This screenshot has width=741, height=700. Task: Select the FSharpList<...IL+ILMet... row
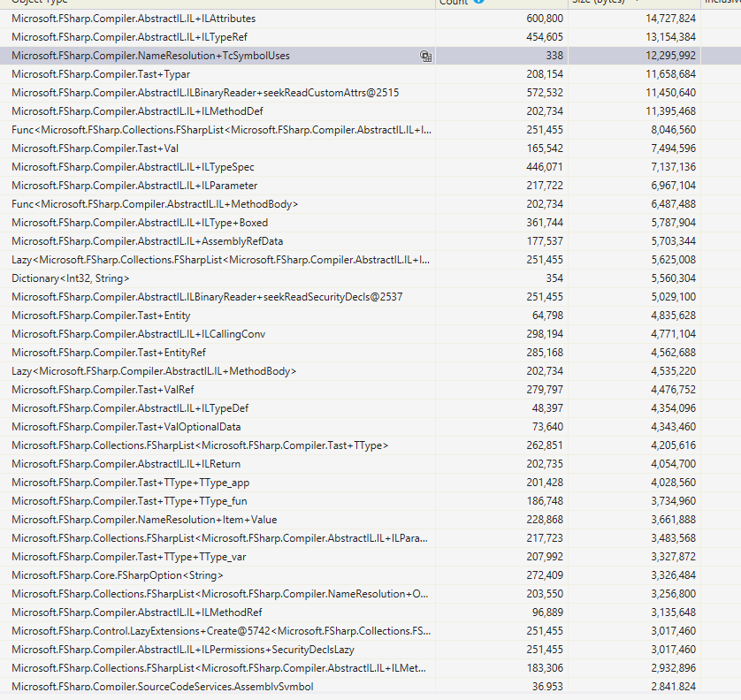[x=370, y=668]
